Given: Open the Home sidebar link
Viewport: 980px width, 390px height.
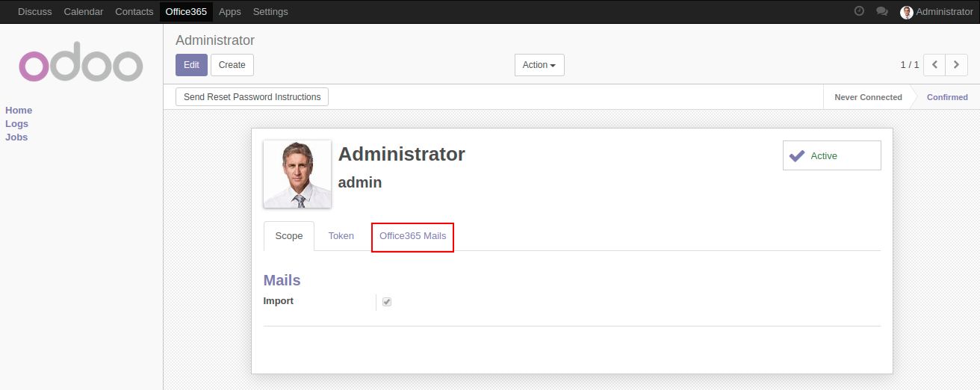Looking at the screenshot, I should (x=19, y=111).
